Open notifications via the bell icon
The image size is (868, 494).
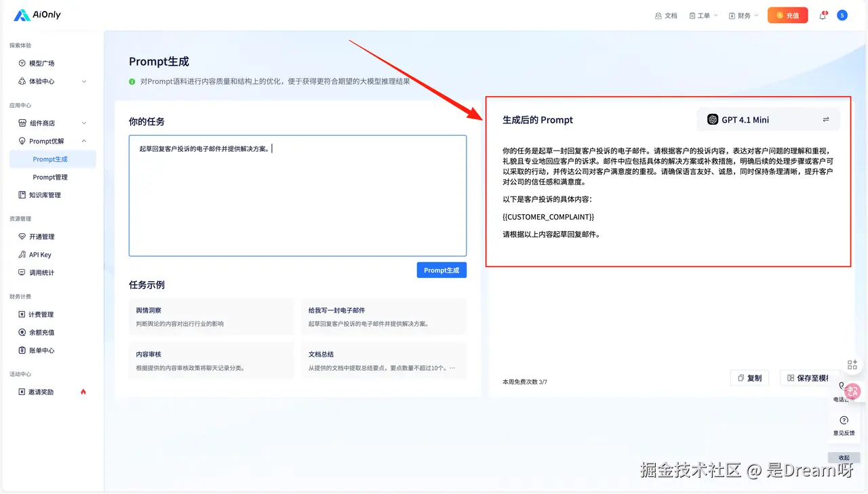click(823, 16)
